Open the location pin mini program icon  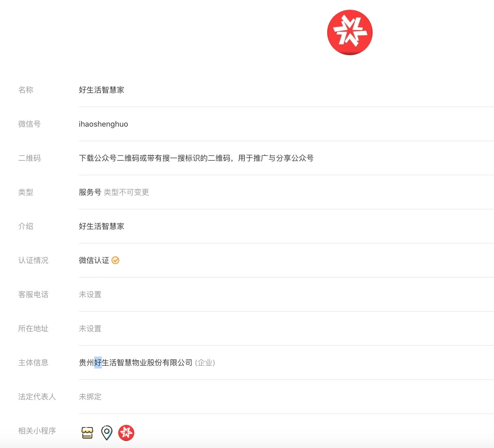[106, 433]
